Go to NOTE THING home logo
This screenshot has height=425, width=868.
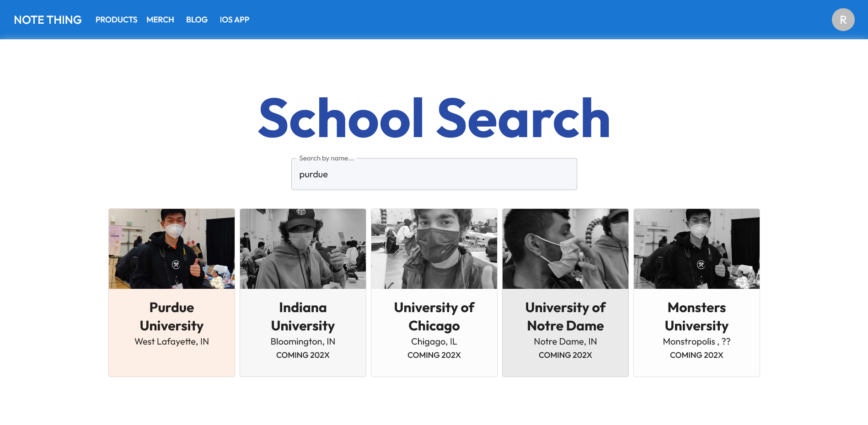point(48,20)
